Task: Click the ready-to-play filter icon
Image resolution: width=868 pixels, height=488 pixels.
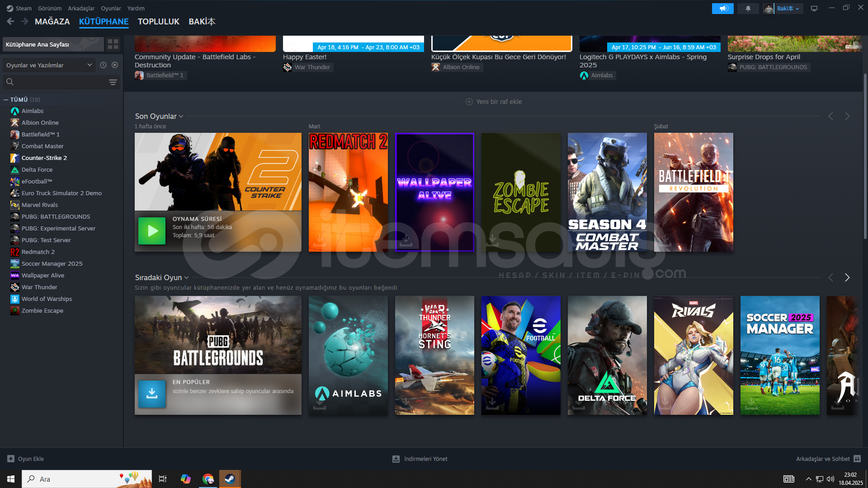Action: coord(115,65)
